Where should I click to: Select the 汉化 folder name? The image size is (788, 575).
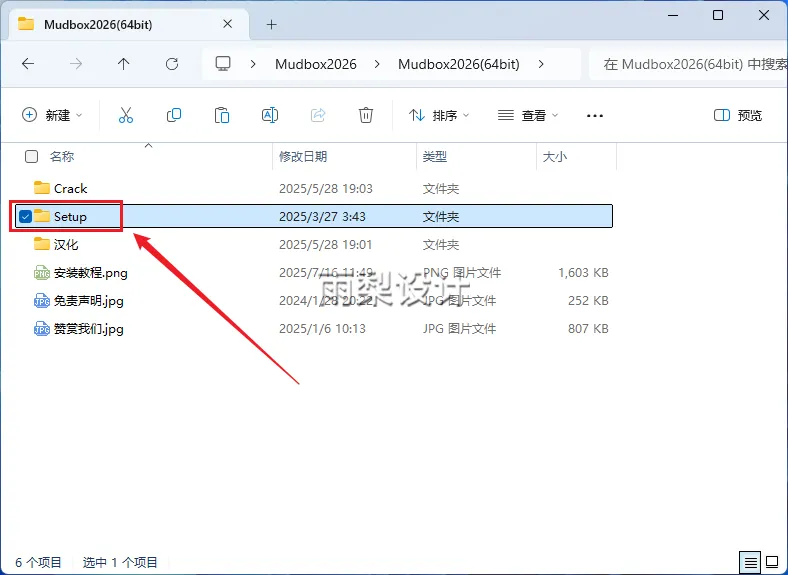tap(66, 244)
